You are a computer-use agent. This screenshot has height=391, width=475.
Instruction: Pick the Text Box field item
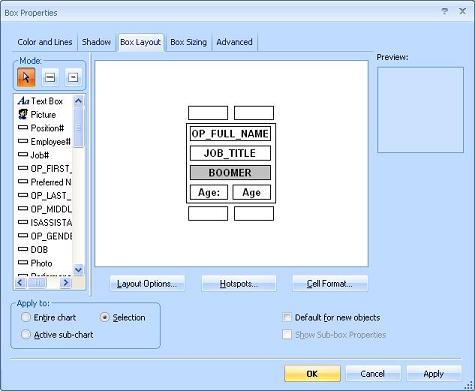click(40, 101)
